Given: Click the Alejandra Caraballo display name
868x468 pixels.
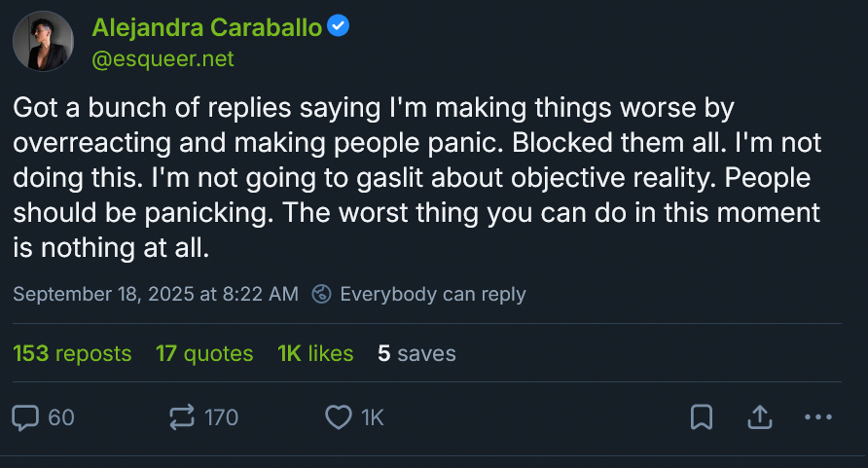Looking at the screenshot, I should tap(206, 27).
